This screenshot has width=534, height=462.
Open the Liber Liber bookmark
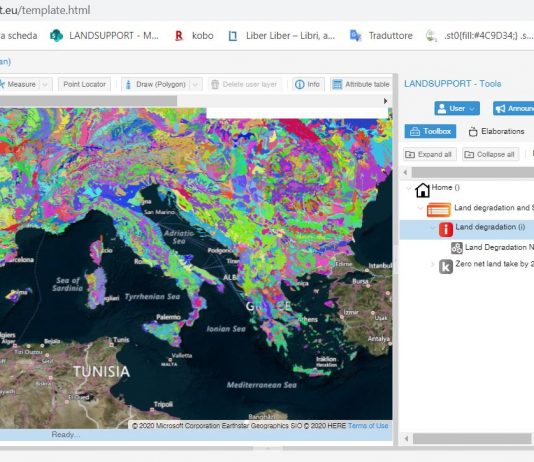click(281, 36)
